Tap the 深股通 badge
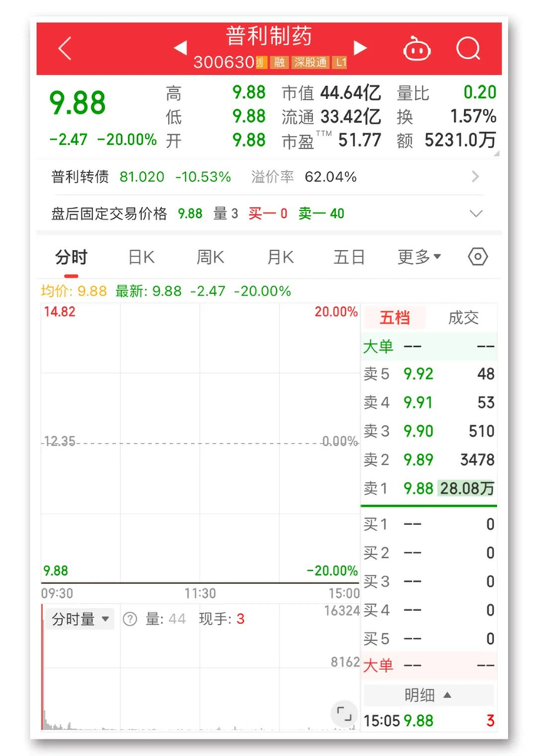537x756 pixels. (x=311, y=62)
